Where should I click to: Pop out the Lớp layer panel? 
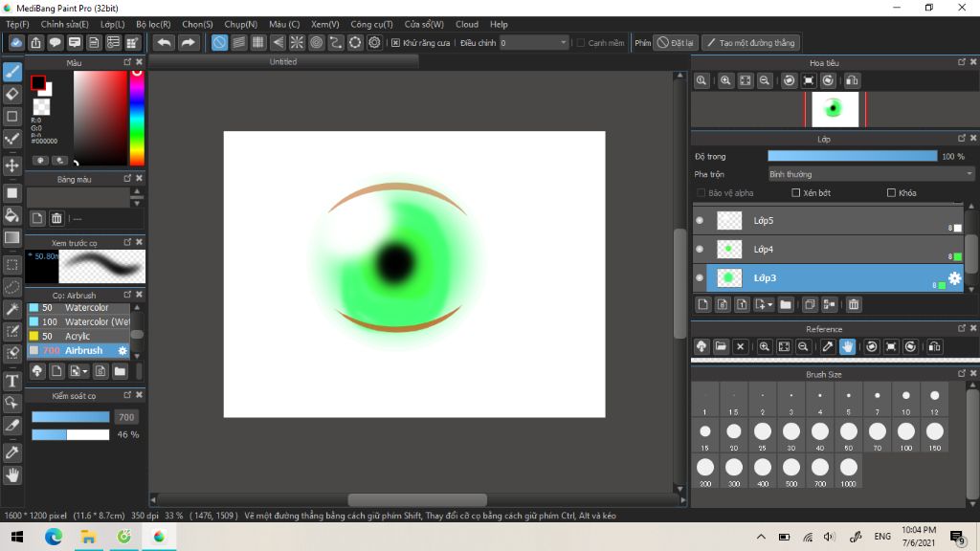tap(962, 138)
